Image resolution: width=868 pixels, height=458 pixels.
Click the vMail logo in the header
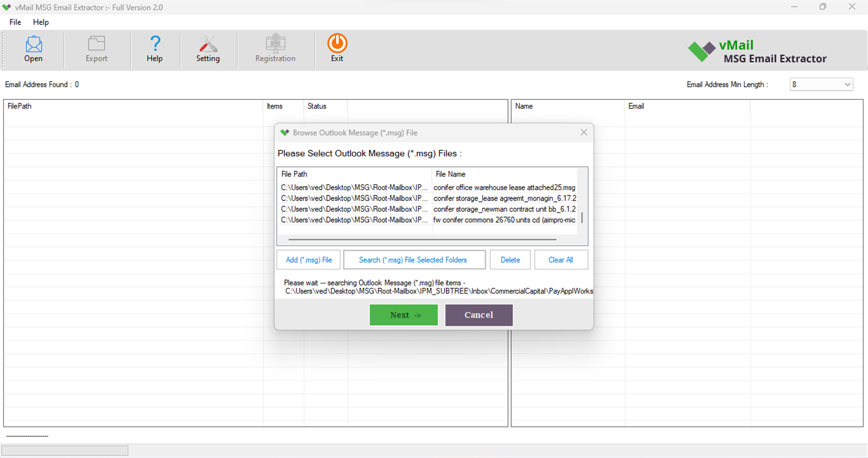[x=757, y=52]
